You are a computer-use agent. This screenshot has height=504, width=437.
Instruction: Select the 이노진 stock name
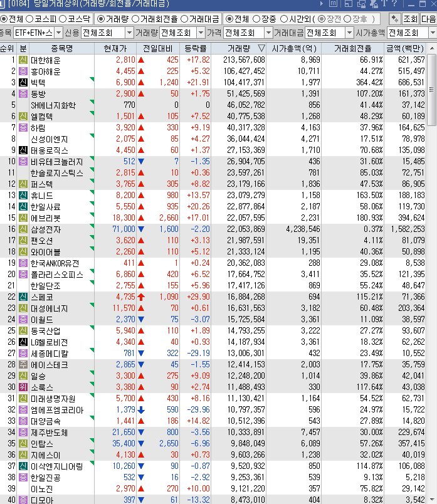point(42,489)
